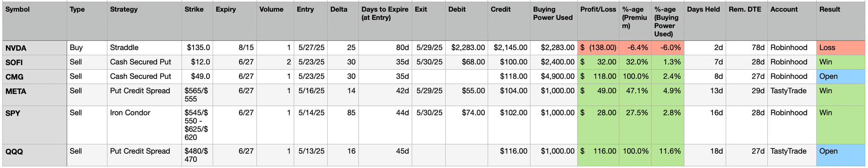Select the TastyTrade account cell for META

792,95
